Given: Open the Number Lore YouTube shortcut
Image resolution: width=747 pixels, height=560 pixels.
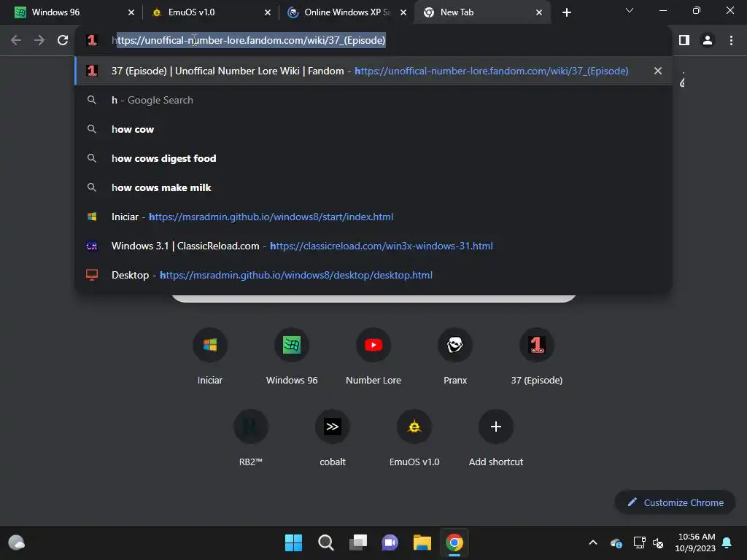Looking at the screenshot, I should tap(373, 355).
